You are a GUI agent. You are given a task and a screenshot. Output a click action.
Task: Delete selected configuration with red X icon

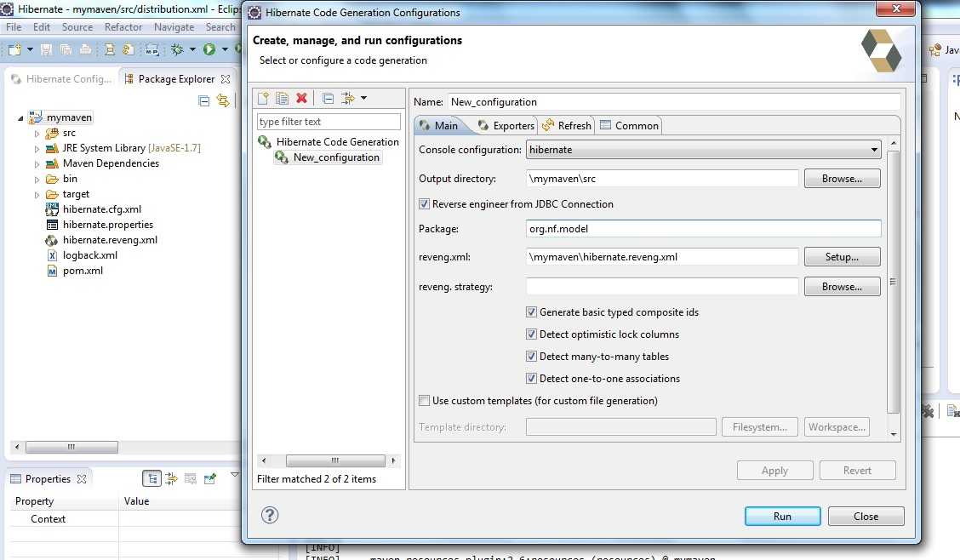click(301, 98)
